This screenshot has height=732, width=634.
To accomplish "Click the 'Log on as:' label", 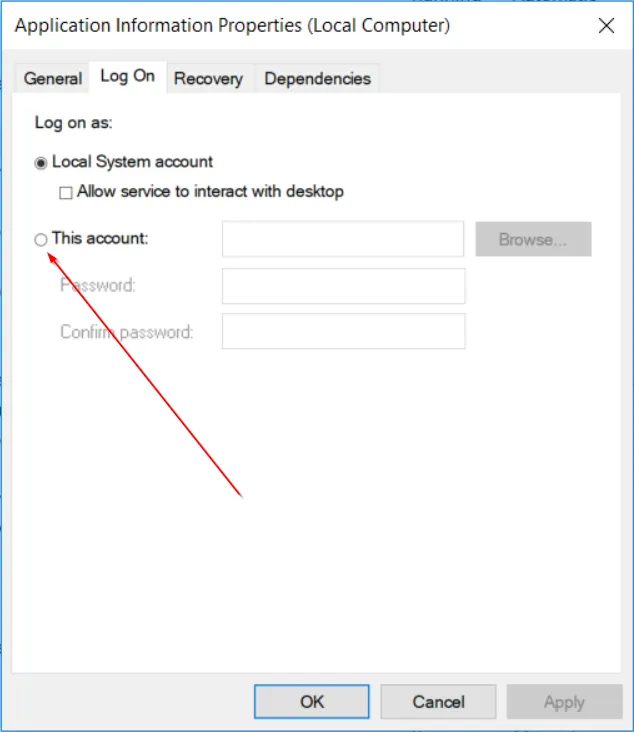I will [x=73, y=123].
